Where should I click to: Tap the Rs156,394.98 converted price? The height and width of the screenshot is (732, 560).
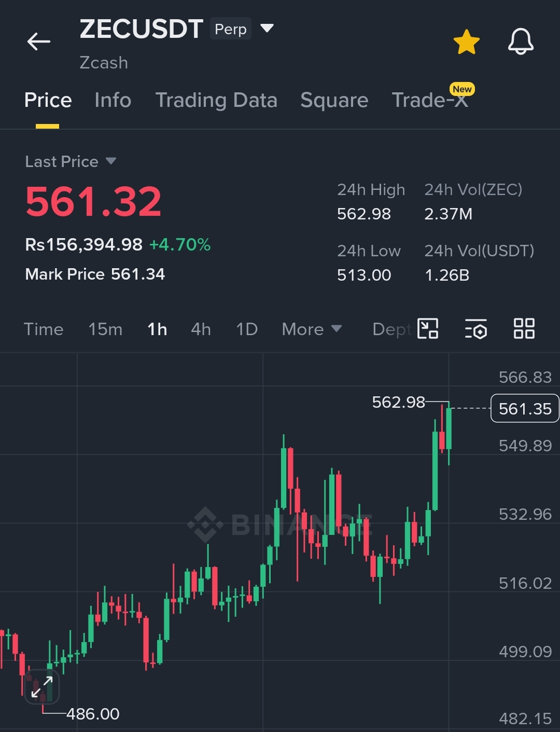pyautogui.click(x=83, y=244)
